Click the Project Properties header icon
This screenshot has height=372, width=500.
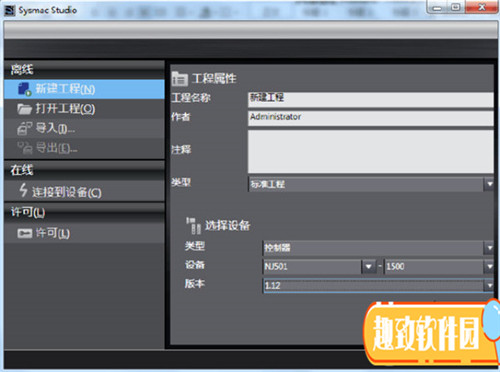click(180, 79)
